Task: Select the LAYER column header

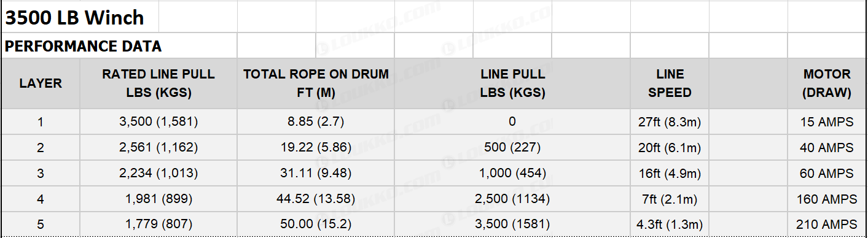Action: (41, 84)
